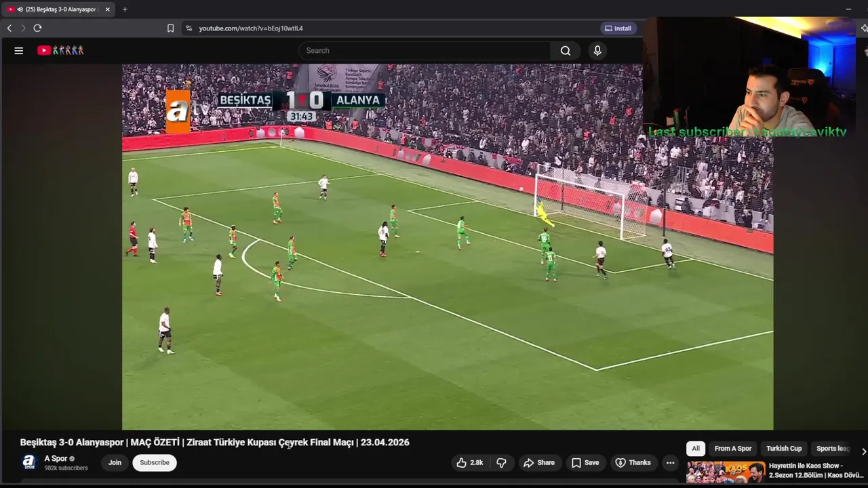Close the Beşiktaş 3-0 Alanyaspor tab
The width and height of the screenshot is (868, 488).
[x=107, y=9]
